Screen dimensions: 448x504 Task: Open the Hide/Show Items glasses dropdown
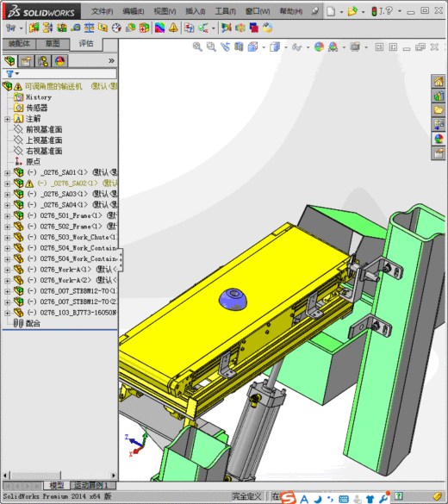pyautogui.click(x=308, y=47)
